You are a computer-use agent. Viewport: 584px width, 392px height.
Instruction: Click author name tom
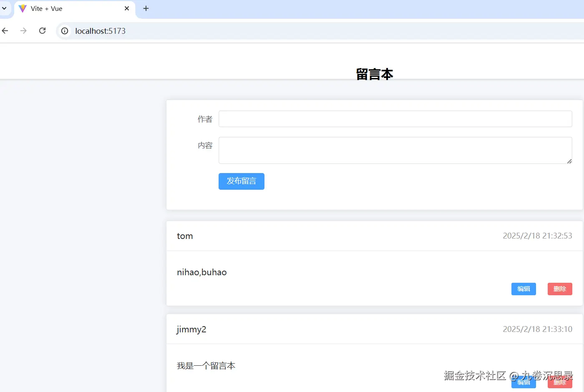(x=185, y=236)
